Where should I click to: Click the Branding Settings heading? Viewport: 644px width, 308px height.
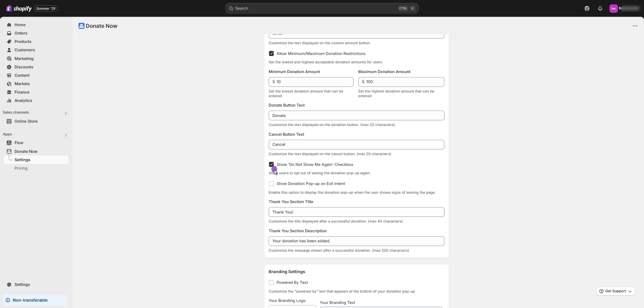click(x=287, y=272)
